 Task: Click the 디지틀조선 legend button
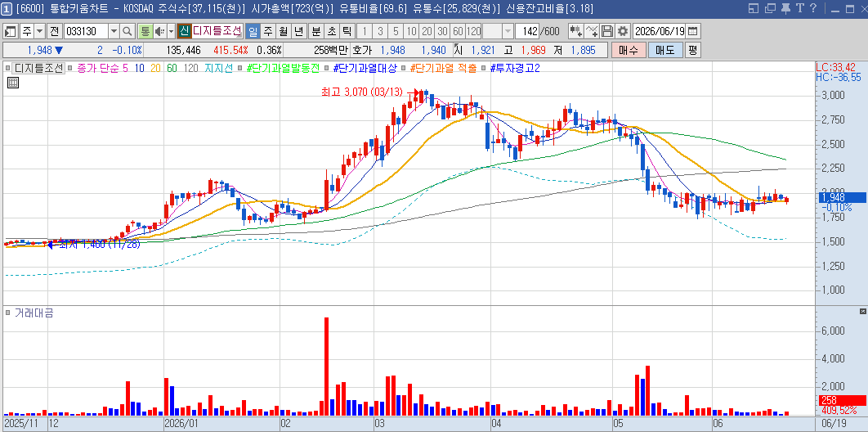[x=38, y=69]
